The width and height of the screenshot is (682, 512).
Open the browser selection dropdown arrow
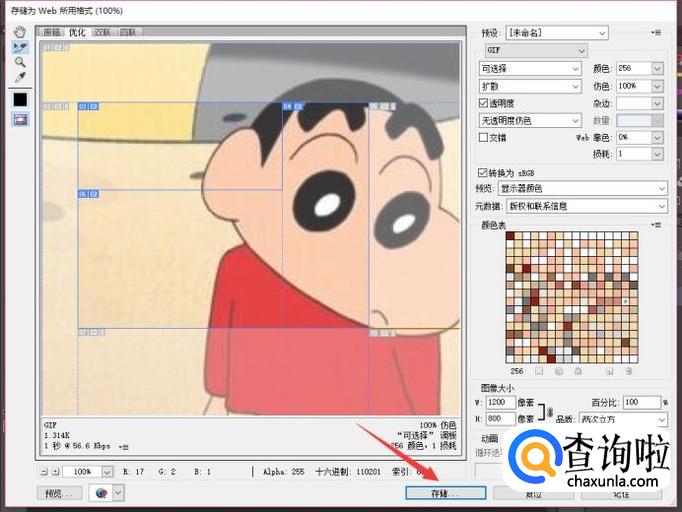coord(118,493)
